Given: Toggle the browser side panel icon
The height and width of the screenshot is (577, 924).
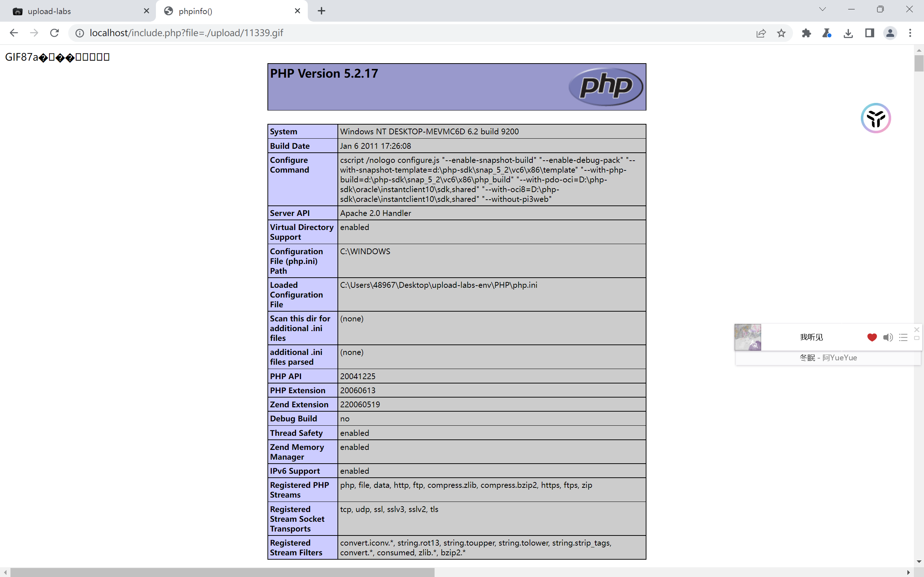Looking at the screenshot, I should [869, 33].
